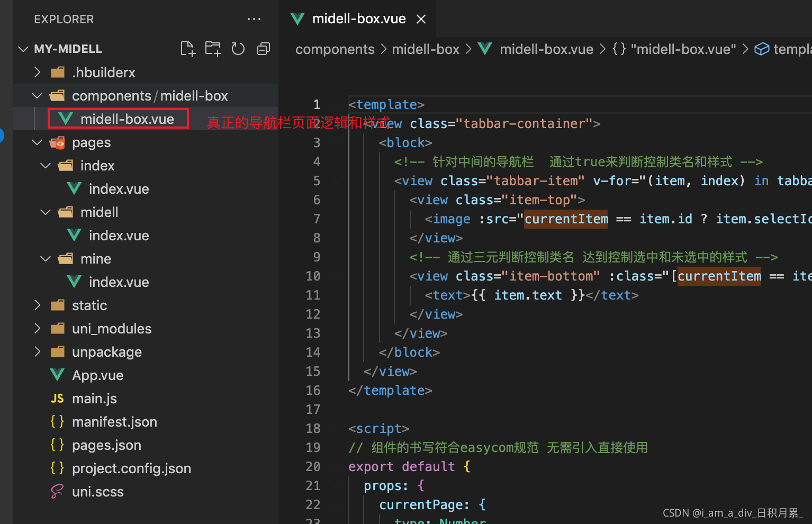This screenshot has height=524, width=812.
Task: Click the midell-box.vue file breadcrumb segment
Action: (546, 49)
